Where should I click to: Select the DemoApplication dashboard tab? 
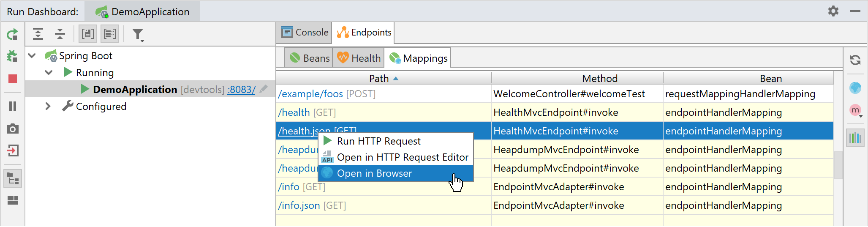point(142,11)
